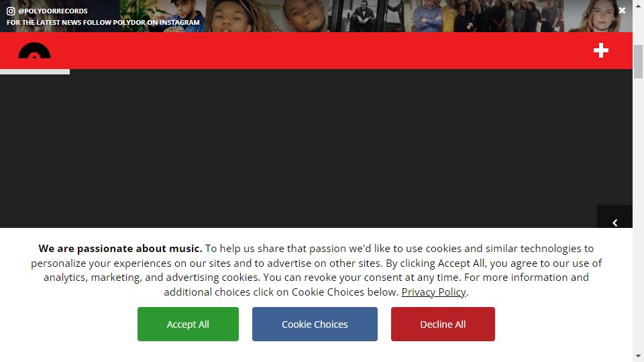644x362 pixels.
Task: Click the vertical scrollbar thumb
Action: click(638, 62)
